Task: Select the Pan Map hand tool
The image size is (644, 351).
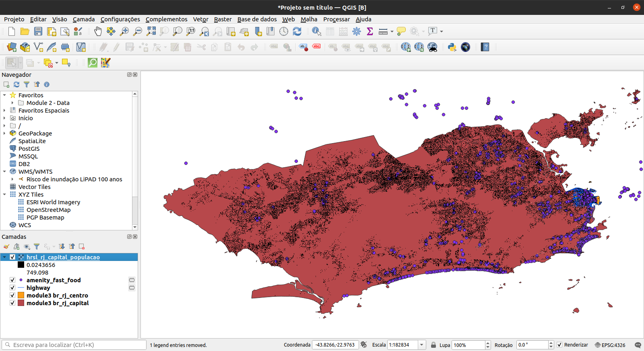Action: coord(98,31)
